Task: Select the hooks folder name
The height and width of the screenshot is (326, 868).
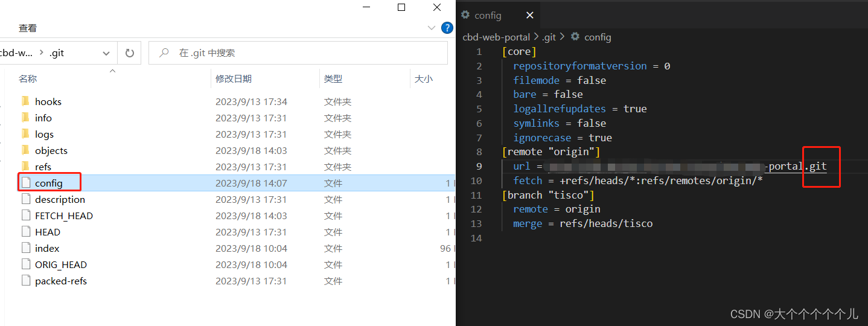Action: click(48, 101)
